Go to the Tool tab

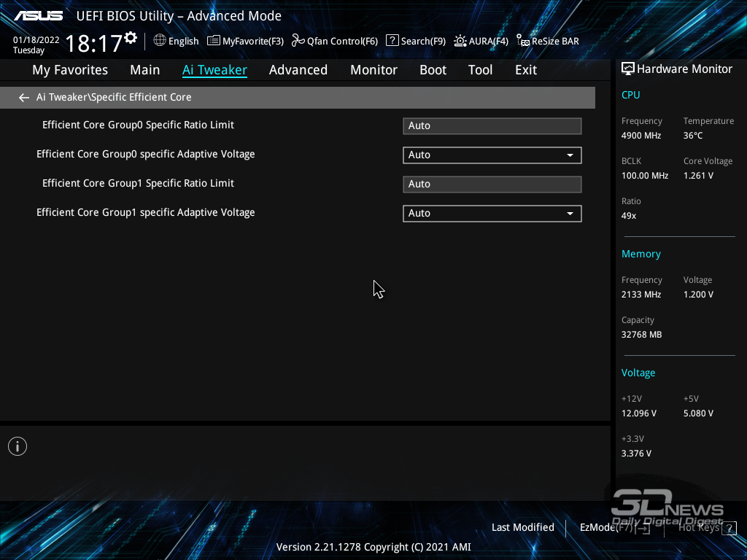pyautogui.click(x=480, y=70)
